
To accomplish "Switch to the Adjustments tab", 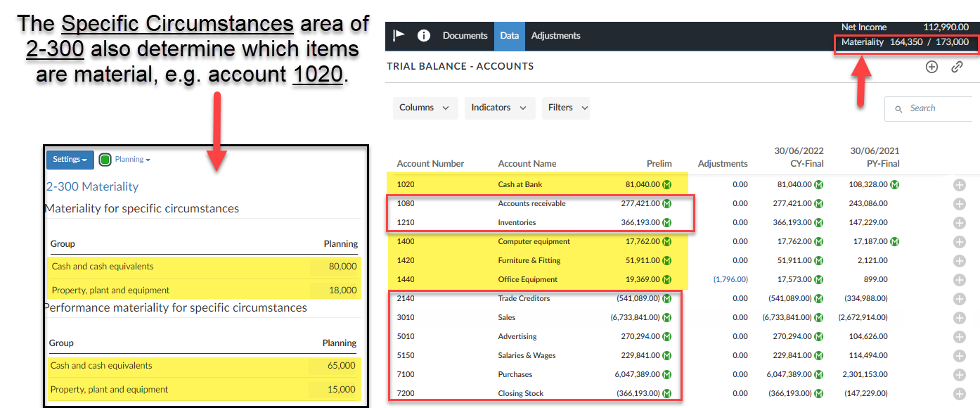I will coord(555,36).
